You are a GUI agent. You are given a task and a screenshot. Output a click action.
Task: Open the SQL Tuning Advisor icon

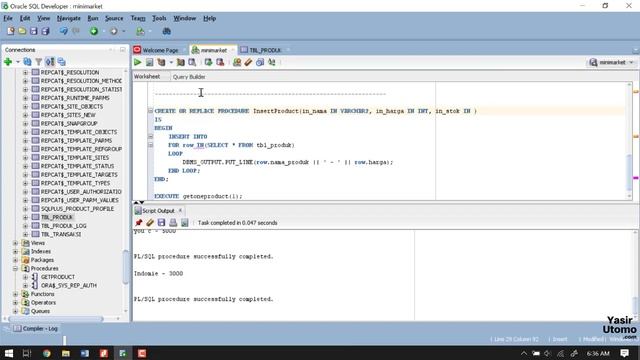point(192,62)
